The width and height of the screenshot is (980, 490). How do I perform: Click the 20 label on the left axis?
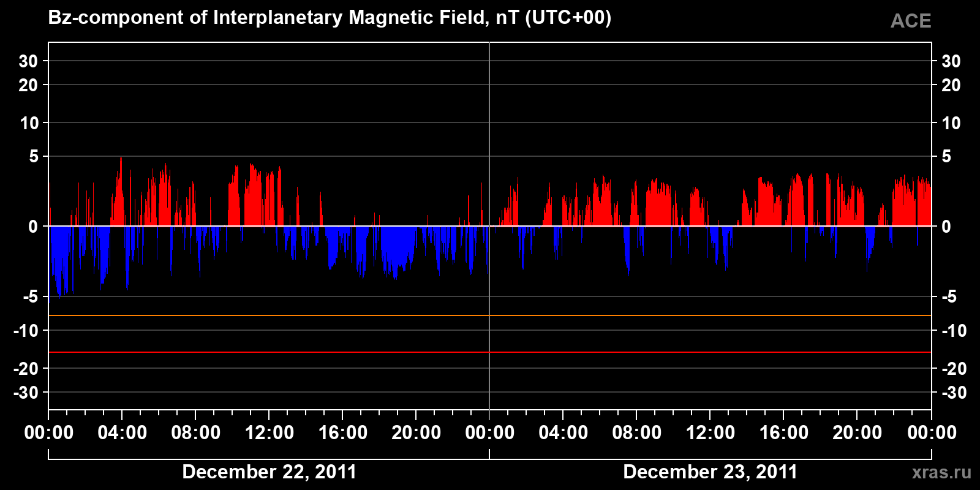[28, 85]
